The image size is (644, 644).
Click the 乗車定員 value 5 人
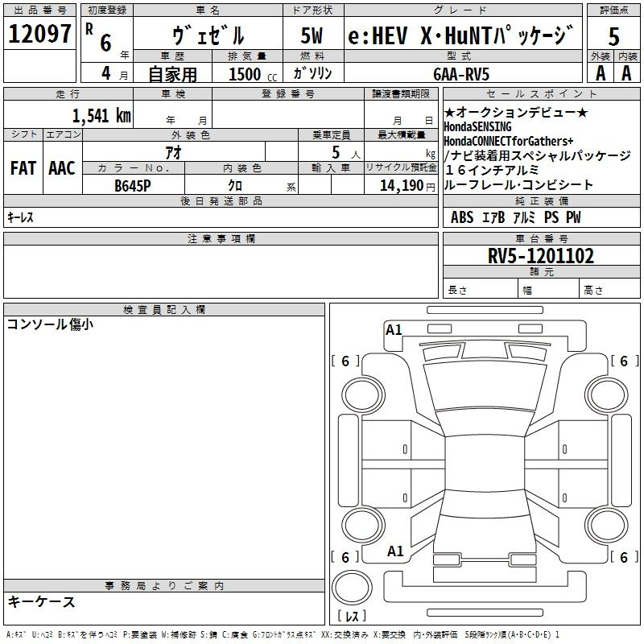click(x=346, y=153)
